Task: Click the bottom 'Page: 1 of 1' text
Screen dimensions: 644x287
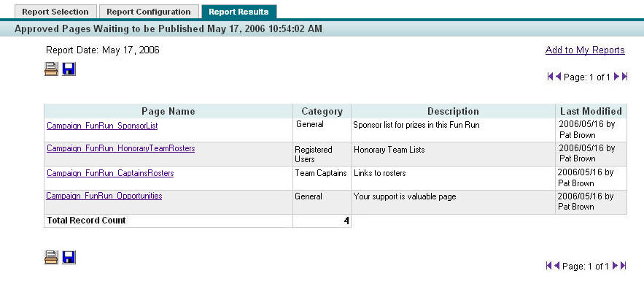Action: (586, 266)
